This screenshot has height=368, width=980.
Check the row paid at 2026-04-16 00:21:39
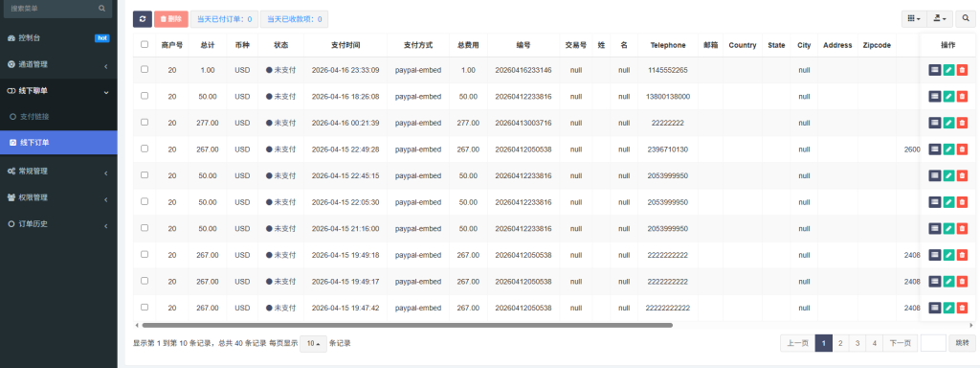tap(145, 122)
